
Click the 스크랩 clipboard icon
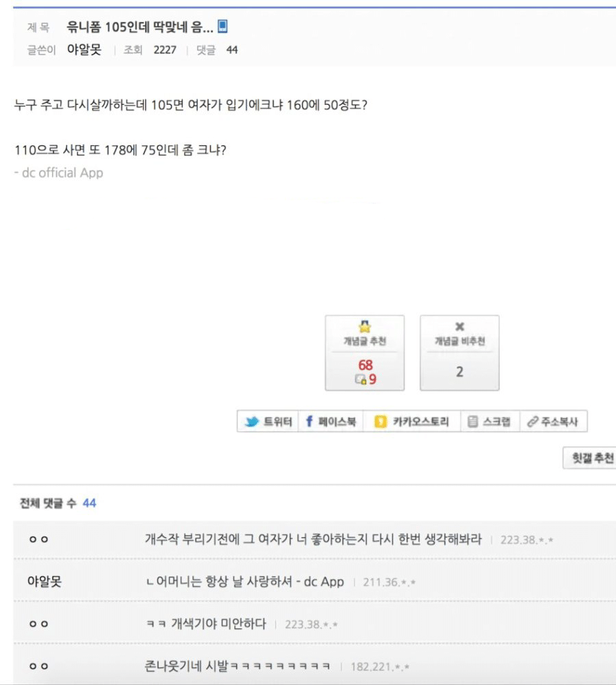(472, 421)
